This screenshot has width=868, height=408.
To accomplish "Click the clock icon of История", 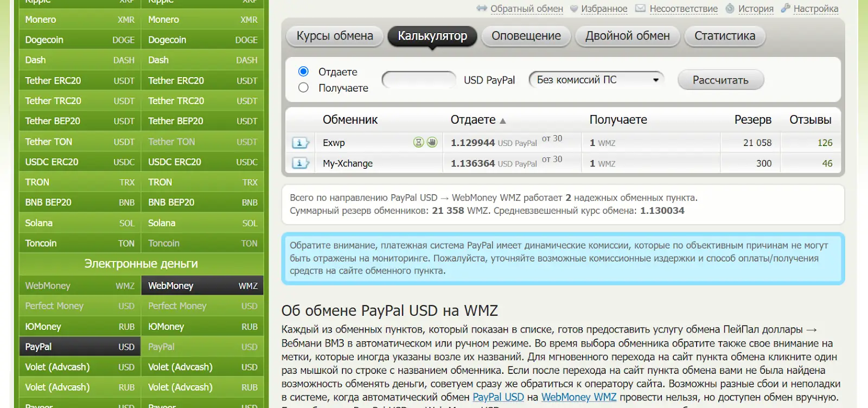I will (x=730, y=8).
